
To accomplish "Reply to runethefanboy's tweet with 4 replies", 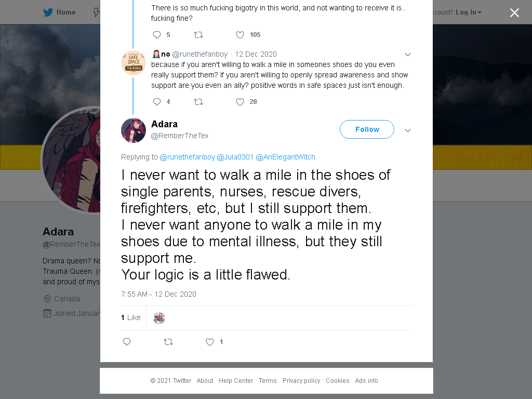I will [157, 102].
